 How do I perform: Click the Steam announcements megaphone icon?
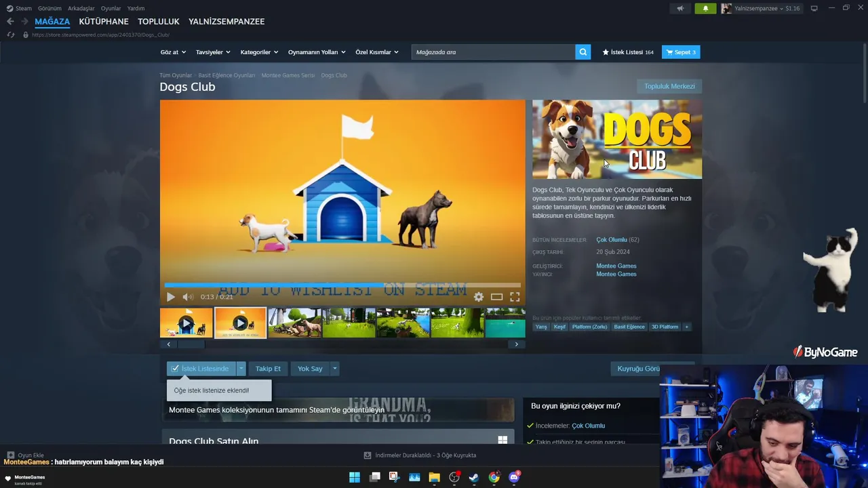point(680,8)
